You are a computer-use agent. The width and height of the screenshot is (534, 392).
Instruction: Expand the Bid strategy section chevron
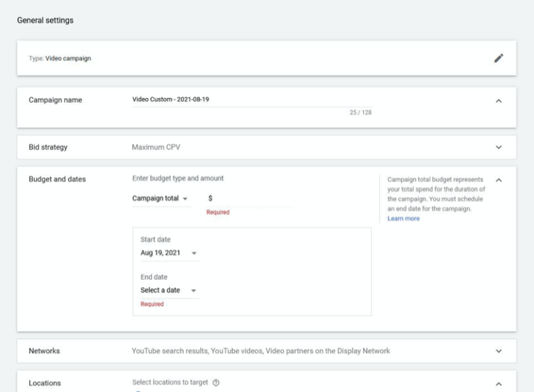point(499,147)
